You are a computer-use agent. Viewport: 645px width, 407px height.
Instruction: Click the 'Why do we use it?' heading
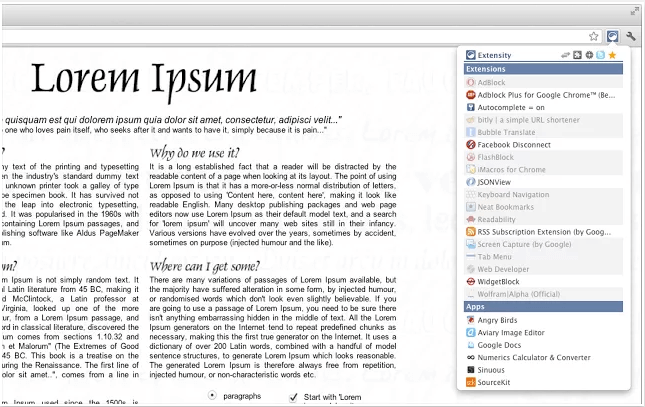pos(194,153)
